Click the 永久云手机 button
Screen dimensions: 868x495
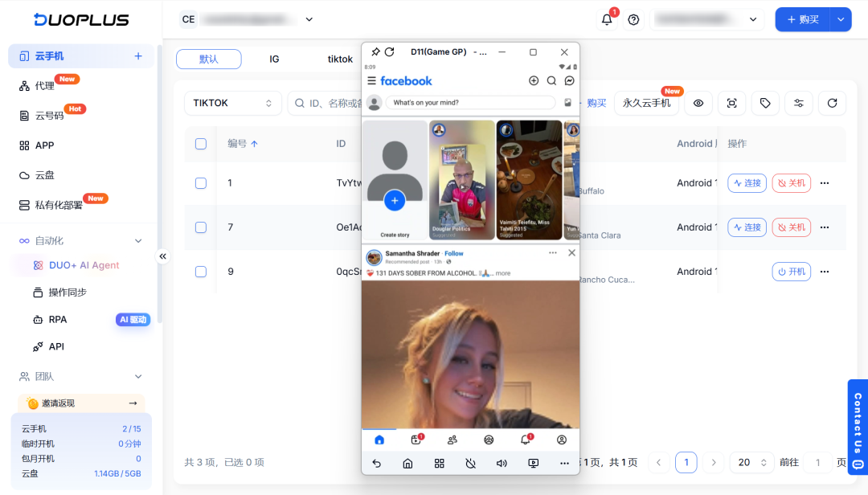646,103
